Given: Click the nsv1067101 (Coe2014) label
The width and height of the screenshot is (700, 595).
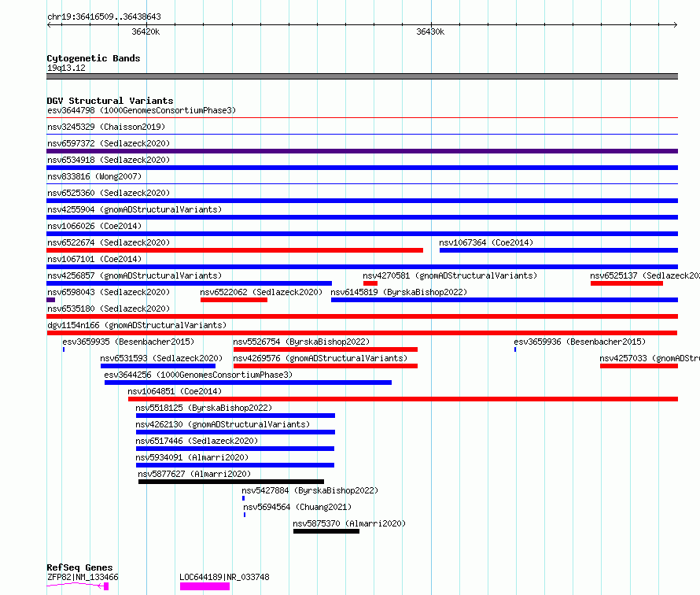Looking at the screenshot, I should [94, 259].
